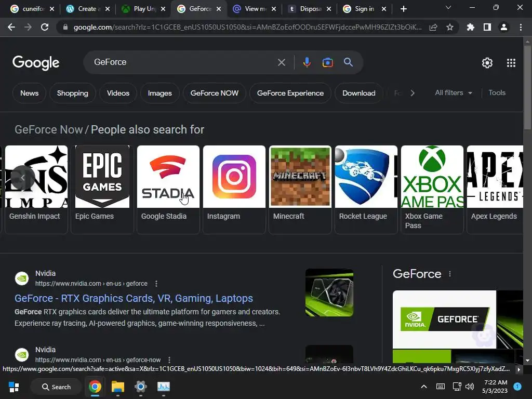Filter results by Shopping
The height and width of the screenshot is (399, 532).
(x=73, y=93)
